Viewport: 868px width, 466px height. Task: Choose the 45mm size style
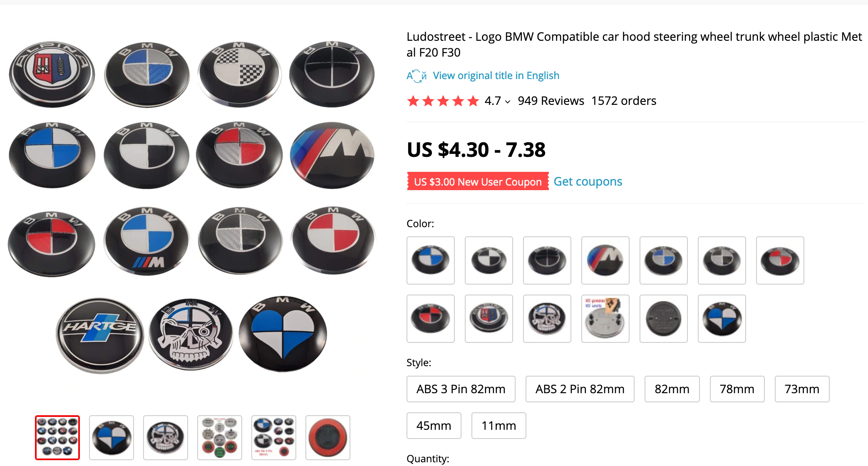click(x=434, y=426)
